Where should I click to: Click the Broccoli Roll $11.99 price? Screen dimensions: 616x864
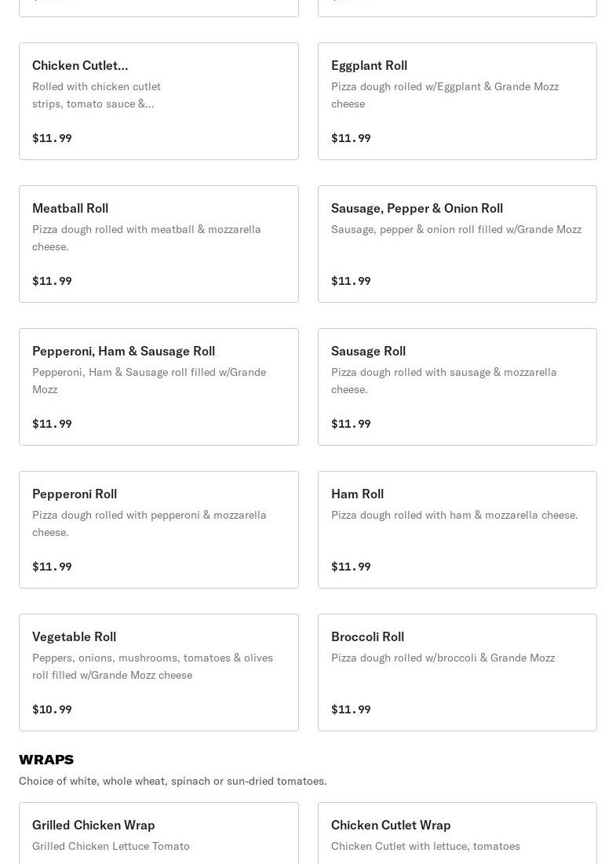pyautogui.click(x=351, y=709)
